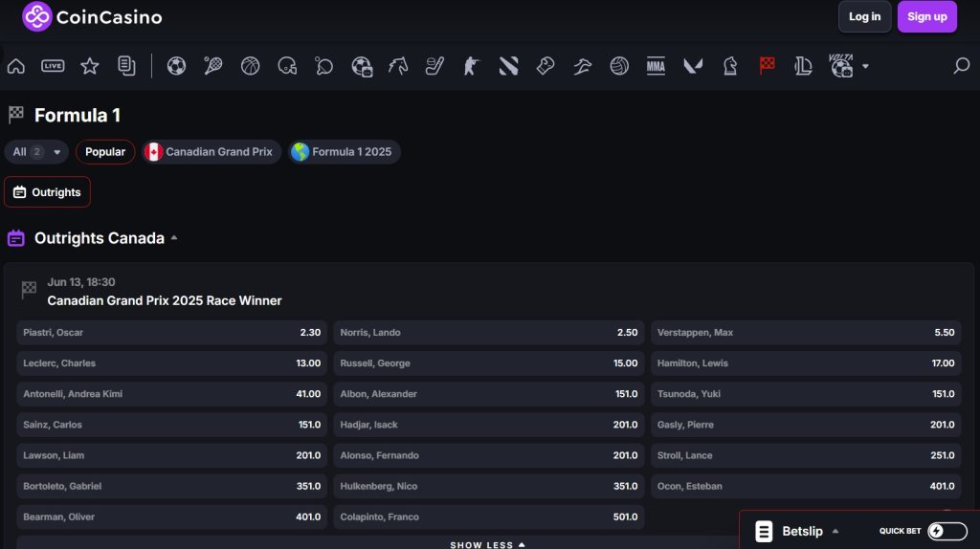Add Colapinto, Franco at 501.0

coord(489,516)
